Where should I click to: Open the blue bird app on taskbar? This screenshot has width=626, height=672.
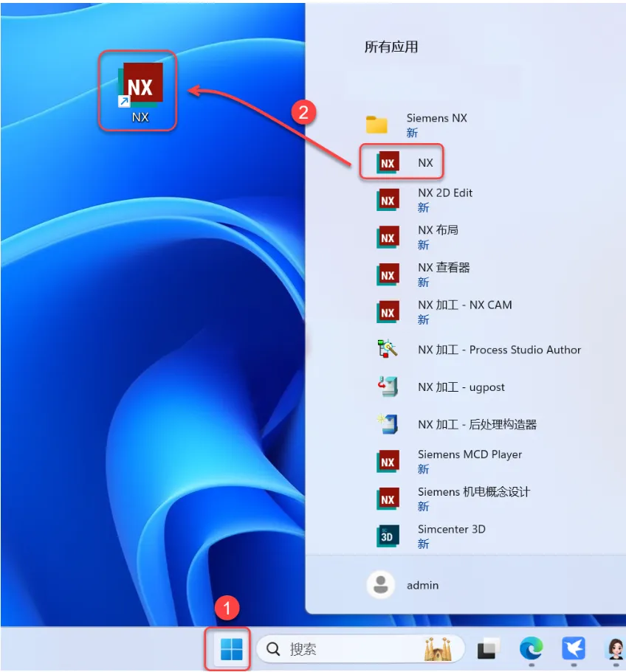point(574,648)
